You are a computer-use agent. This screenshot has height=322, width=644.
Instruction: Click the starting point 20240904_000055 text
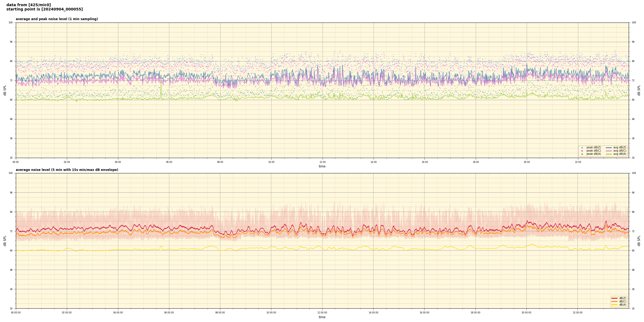(45, 9)
